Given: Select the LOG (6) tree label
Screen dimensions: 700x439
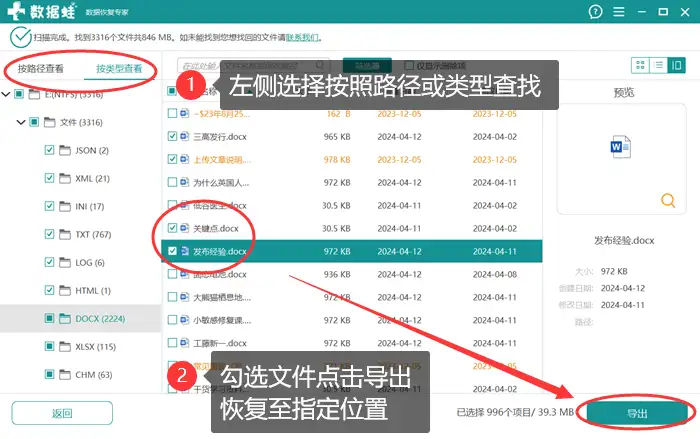Looking at the screenshot, I should tap(90, 263).
